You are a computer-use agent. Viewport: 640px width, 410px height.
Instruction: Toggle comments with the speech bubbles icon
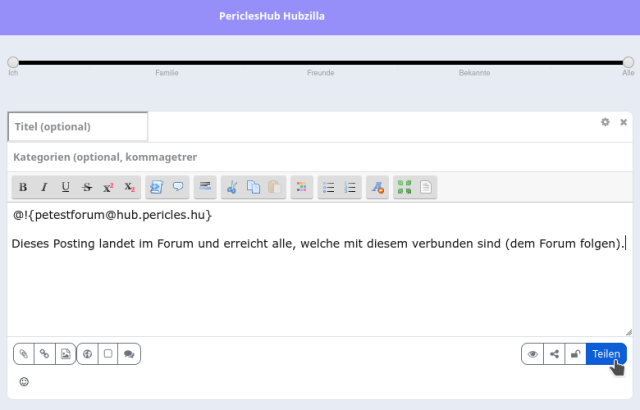129,354
